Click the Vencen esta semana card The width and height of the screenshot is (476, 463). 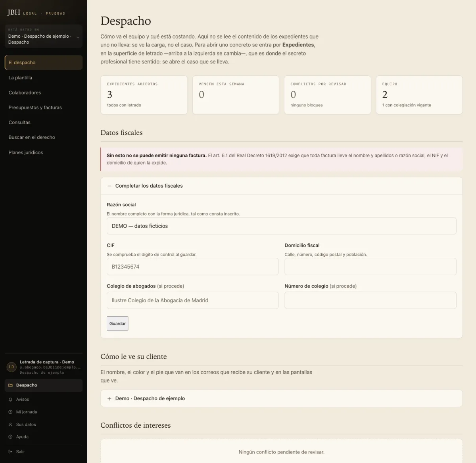pos(236,95)
